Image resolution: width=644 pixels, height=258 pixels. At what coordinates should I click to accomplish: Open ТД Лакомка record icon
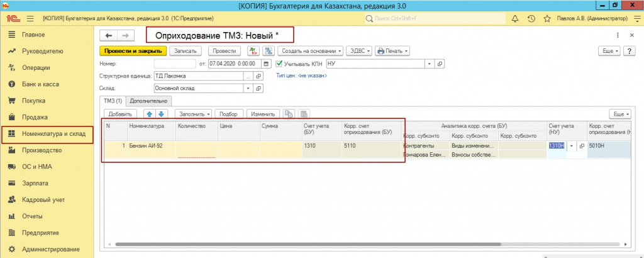click(258, 76)
